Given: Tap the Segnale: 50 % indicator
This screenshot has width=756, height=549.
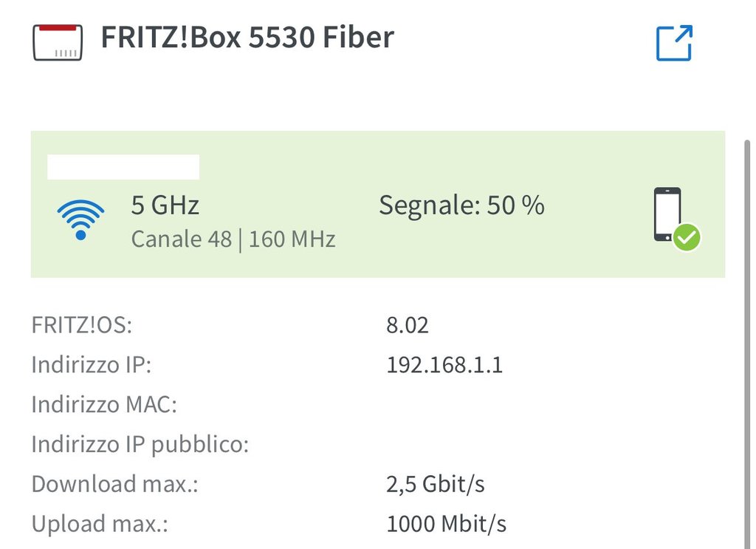Looking at the screenshot, I should point(461,205).
